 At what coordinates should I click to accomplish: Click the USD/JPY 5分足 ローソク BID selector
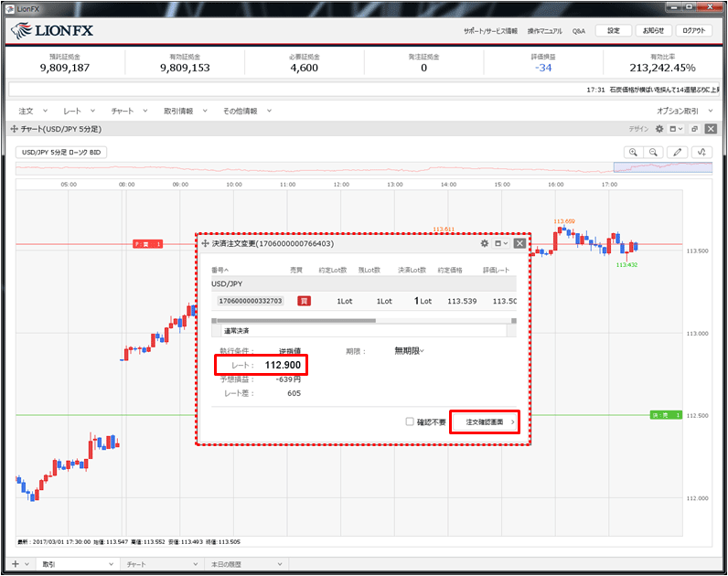(61, 153)
